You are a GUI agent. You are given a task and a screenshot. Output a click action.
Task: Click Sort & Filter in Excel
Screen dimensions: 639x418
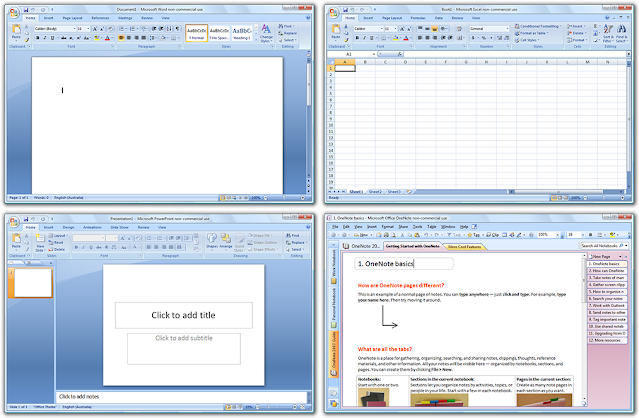pyautogui.click(x=608, y=33)
